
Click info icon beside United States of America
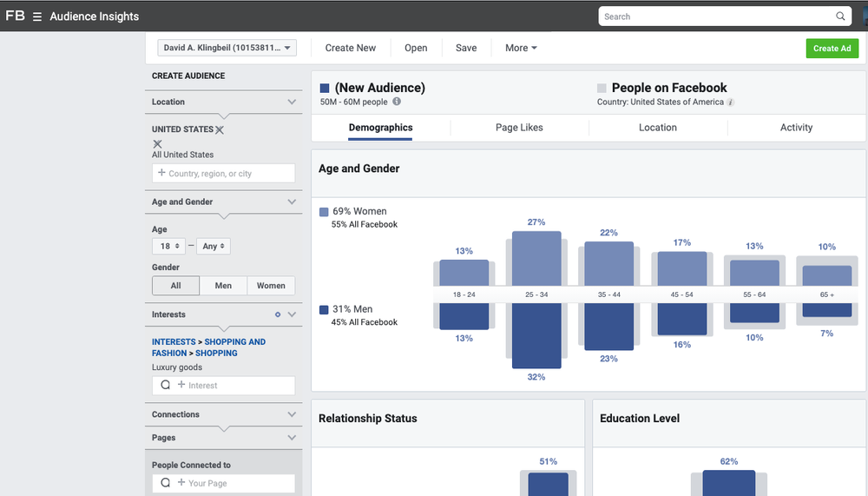coord(731,102)
